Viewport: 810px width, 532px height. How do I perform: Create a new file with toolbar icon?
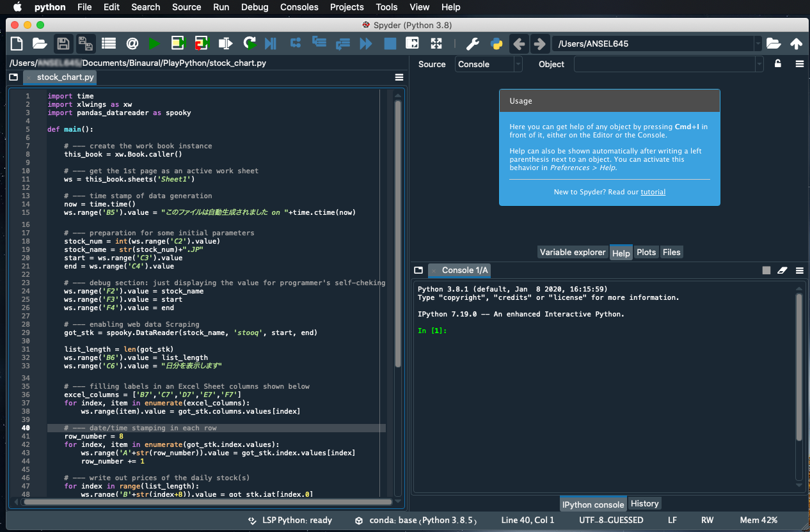17,43
